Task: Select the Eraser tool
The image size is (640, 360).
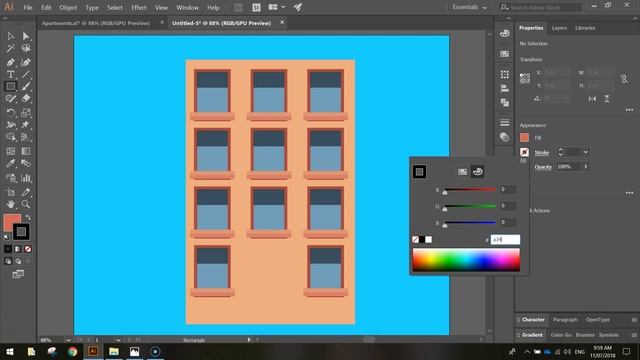Action: [x=26, y=98]
